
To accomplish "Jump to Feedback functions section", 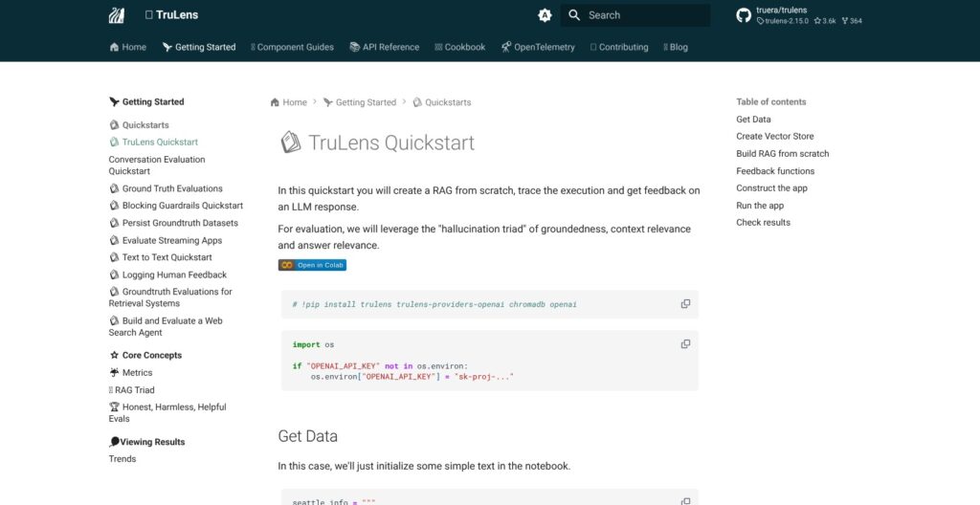I will (x=775, y=171).
